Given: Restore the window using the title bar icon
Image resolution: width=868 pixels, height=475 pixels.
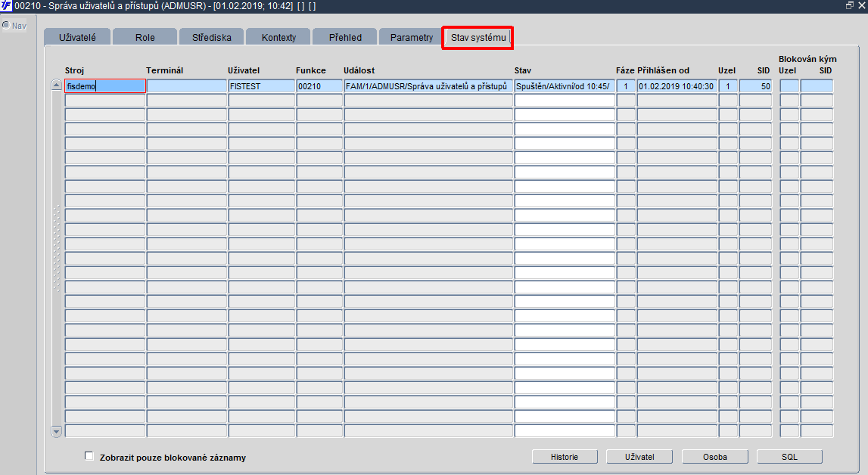Looking at the screenshot, I should 850,5.
